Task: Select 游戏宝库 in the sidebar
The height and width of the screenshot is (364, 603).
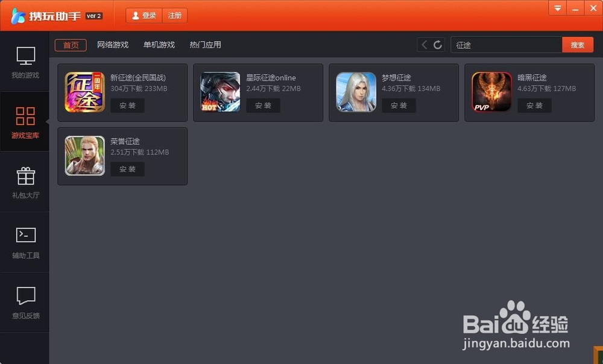Action: pos(25,122)
